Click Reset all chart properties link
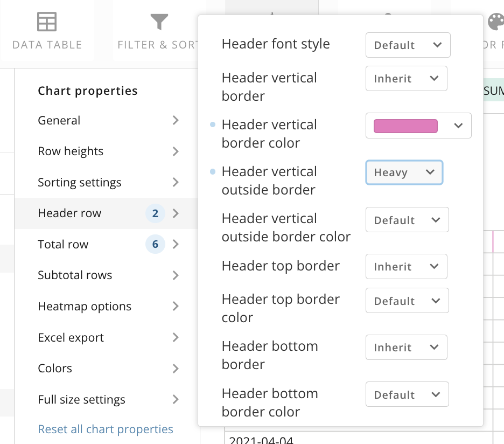The width and height of the screenshot is (504, 444). pyautogui.click(x=106, y=429)
